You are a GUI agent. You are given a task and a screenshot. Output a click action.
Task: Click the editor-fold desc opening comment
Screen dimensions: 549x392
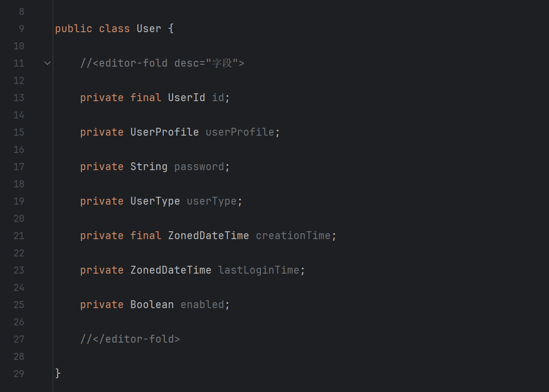[162, 63]
